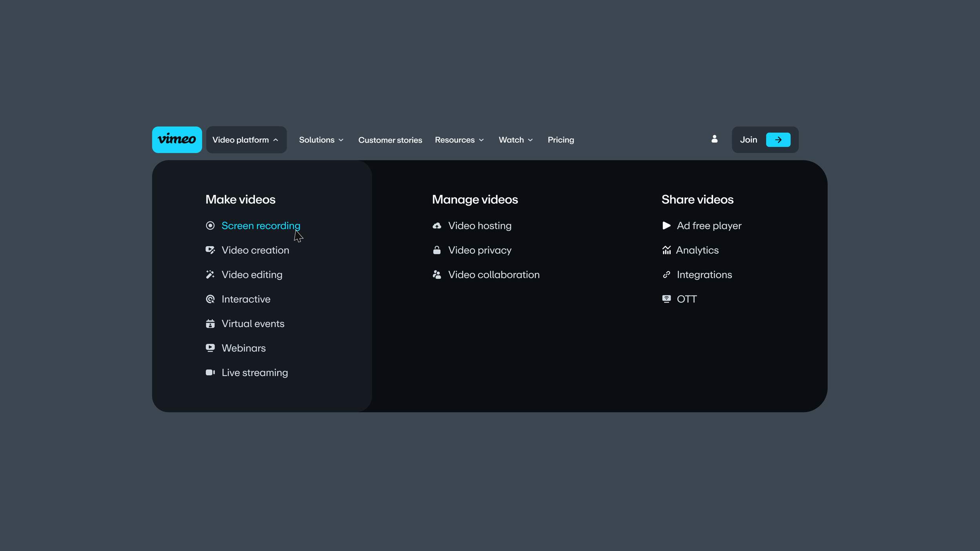
Task: Collapse the Video platform dropdown
Action: (x=246, y=140)
